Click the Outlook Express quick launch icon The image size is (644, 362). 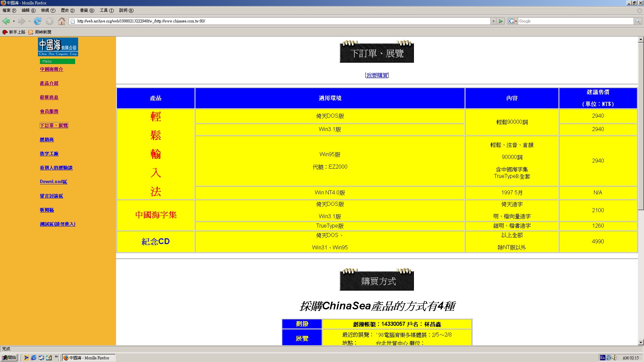41,358
